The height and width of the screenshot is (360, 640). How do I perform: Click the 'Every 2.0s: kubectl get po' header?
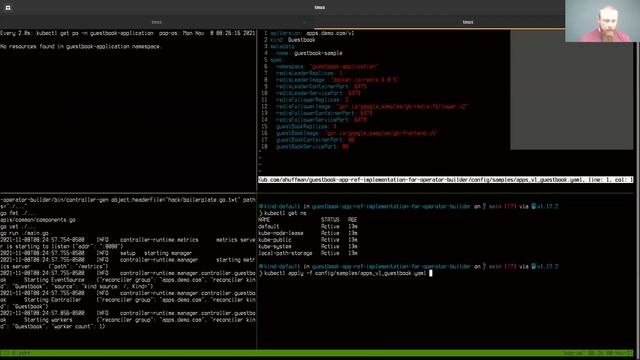click(x=128, y=33)
